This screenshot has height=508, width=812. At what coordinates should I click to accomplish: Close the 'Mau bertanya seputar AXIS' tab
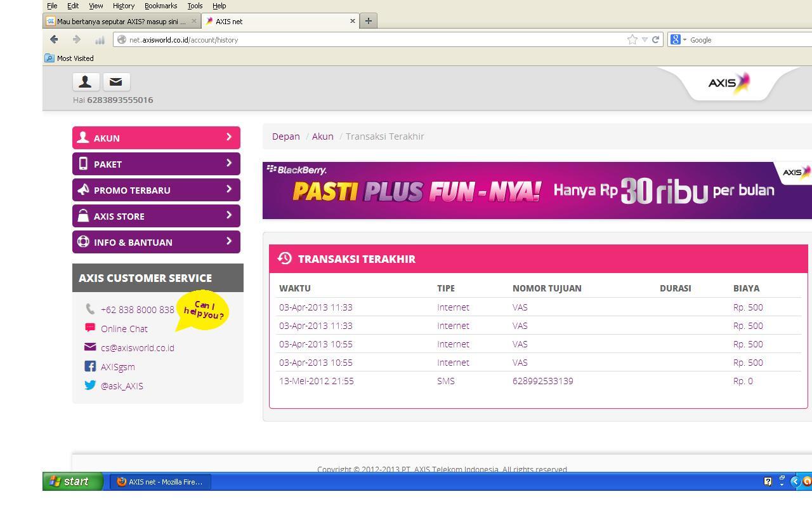(194, 21)
